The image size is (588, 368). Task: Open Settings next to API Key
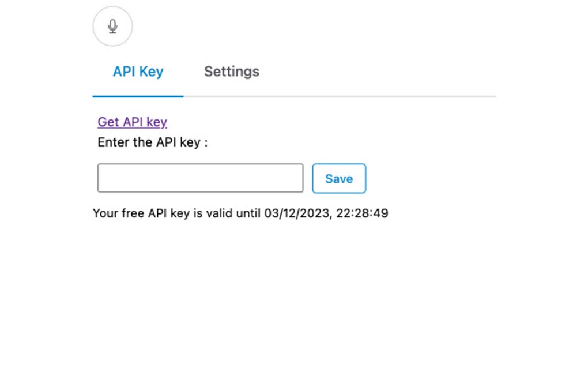click(231, 72)
